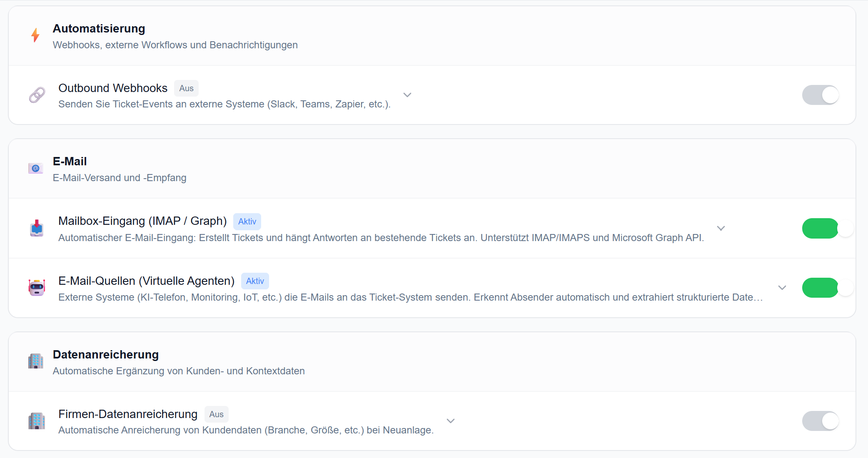Expand the Outbound Webhooks details chevron

[x=407, y=95]
